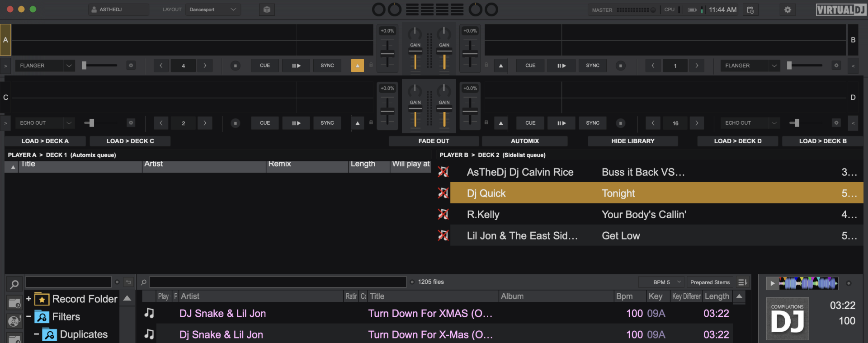Click deck C play/pause button
The image size is (868, 343).
(x=296, y=123)
